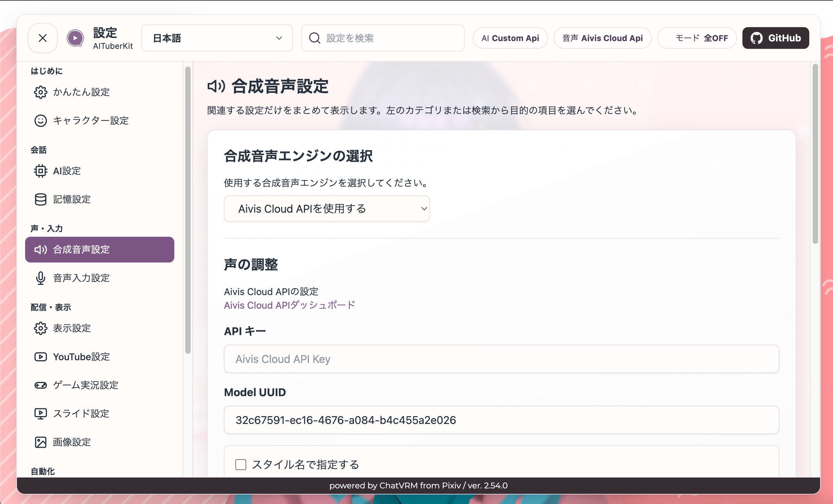Click the 音声 Aivis Cloud Api chip

tap(602, 38)
